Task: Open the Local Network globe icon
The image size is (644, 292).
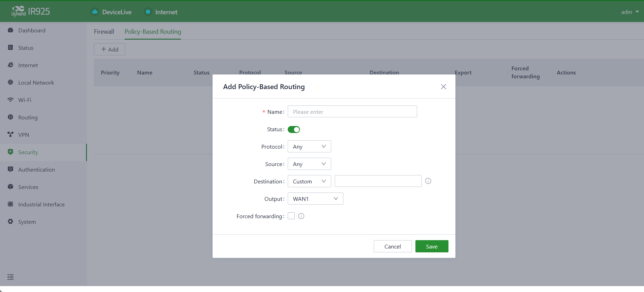Action: click(x=10, y=82)
